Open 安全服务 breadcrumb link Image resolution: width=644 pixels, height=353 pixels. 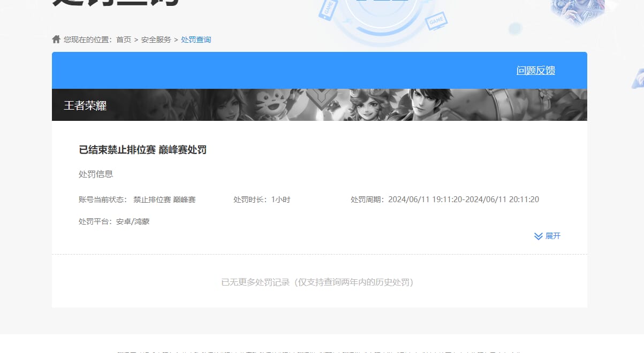156,40
